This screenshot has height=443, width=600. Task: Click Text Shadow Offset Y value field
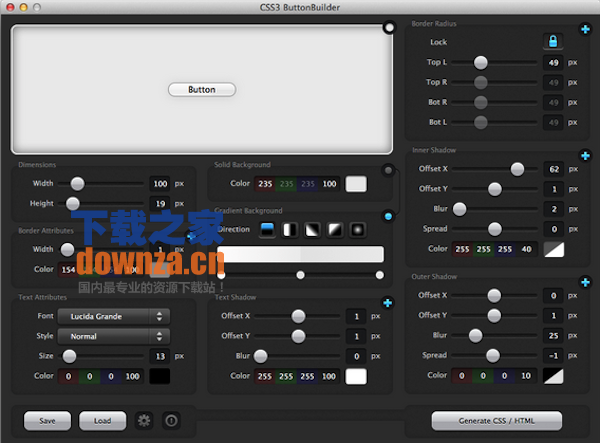pos(356,336)
